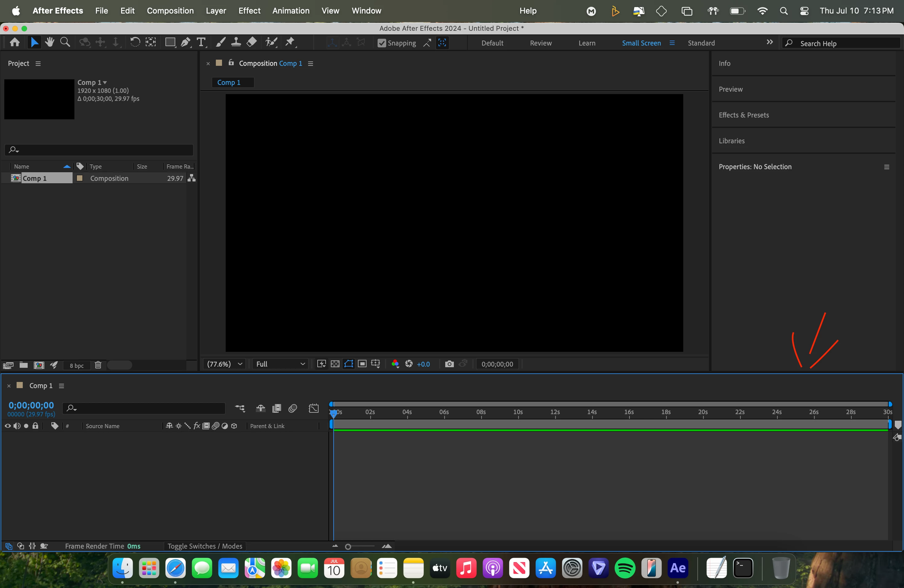This screenshot has height=588, width=904.
Task: Switch to the Learn workspace
Action: [587, 43]
